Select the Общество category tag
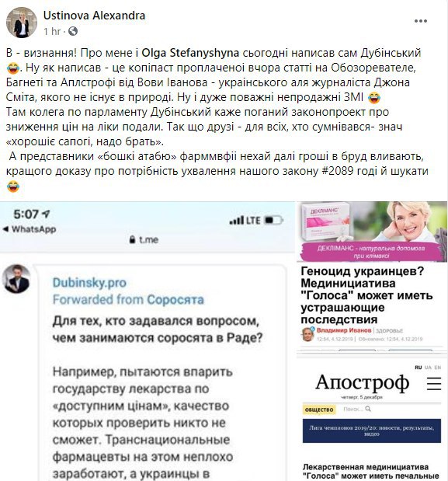This screenshot has height=481, width=448. pyautogui.click(x=319, y=410)
